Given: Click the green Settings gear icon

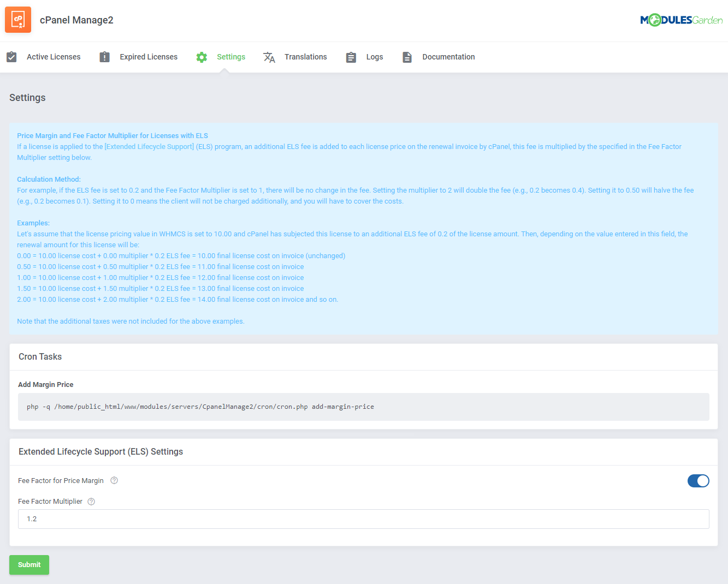Looking at the screenshot, I should [x=202, y=56].
